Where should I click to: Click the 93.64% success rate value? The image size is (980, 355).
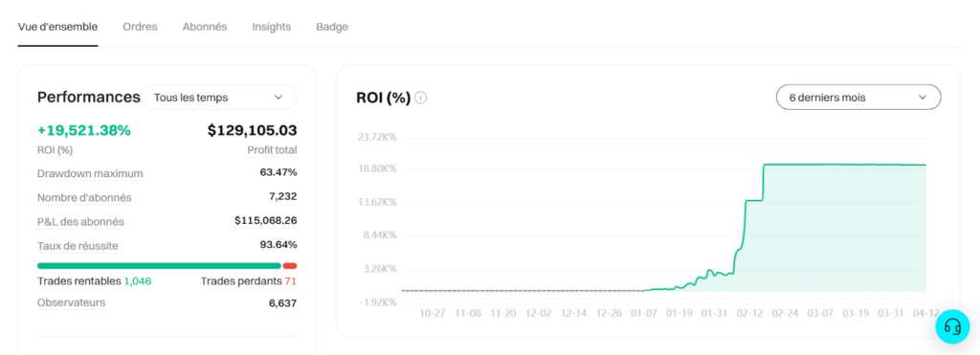(x=278, y=244)
